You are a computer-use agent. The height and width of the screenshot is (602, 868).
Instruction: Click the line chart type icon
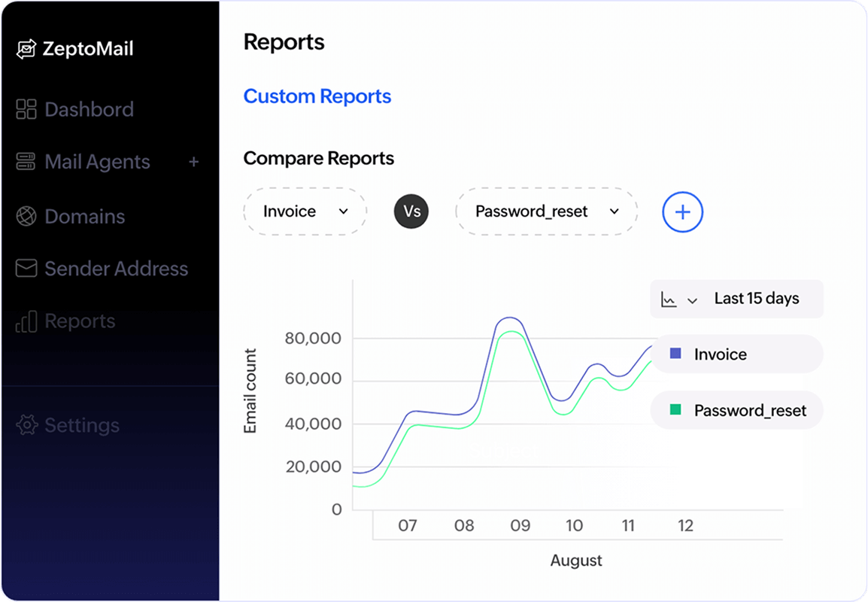coord(669,299)
